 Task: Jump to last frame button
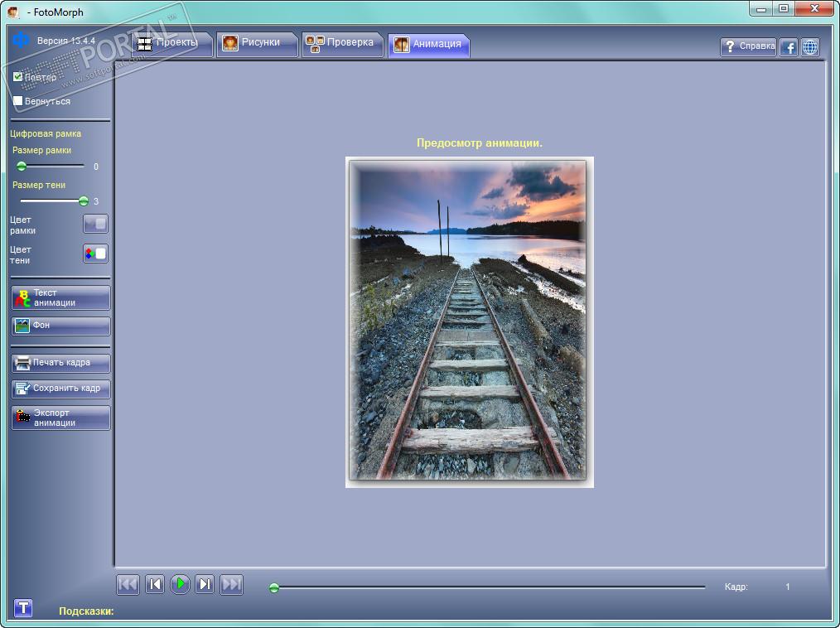(231, 584)
